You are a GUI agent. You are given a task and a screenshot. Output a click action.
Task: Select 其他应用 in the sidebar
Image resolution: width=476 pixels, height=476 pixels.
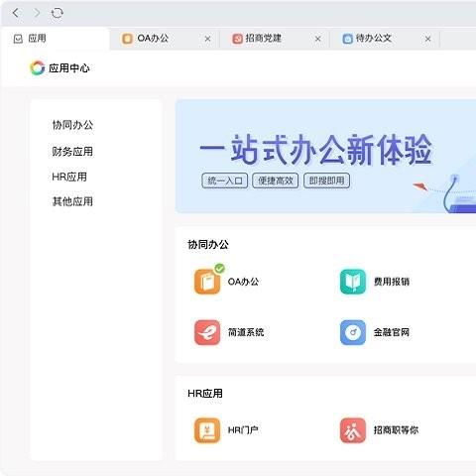click(x=72, y=201)
